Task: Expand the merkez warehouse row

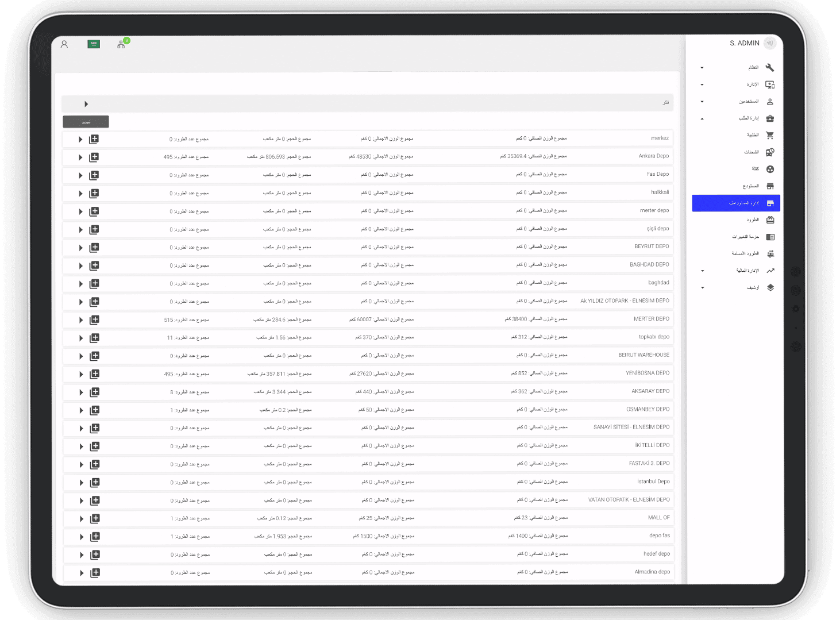Action: pyautogui.click(x=80, y=139)
